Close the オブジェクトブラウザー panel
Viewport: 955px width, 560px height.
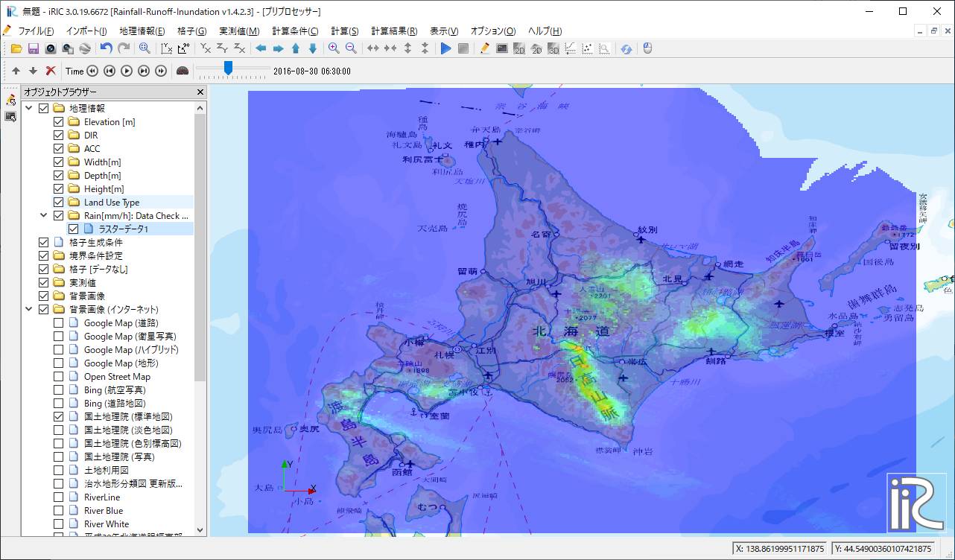(x=200, y=92)
